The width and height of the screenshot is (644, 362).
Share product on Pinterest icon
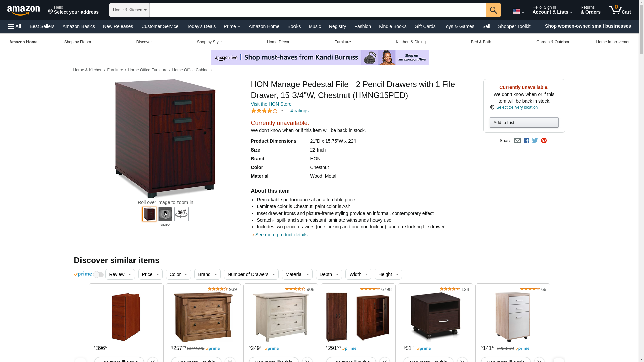pyautogui.click(x=544, y=141)
